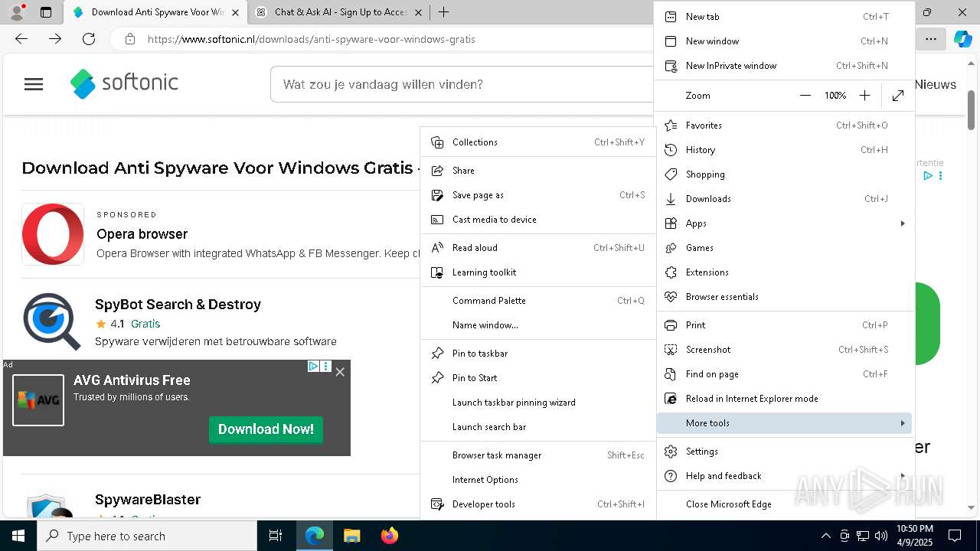
Task: Click the Downloads arrow icon
Action: coord(671,199)
